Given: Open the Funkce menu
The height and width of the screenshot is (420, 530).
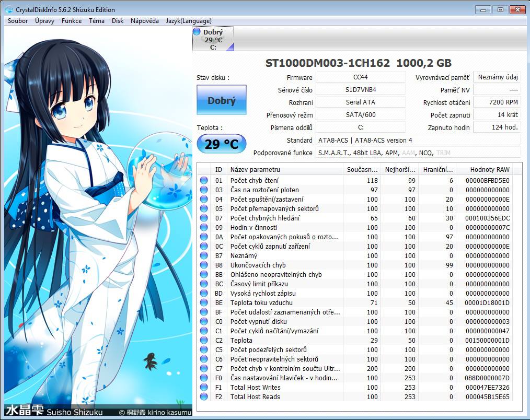Looking at the screenshot, I should pos(72,21).
